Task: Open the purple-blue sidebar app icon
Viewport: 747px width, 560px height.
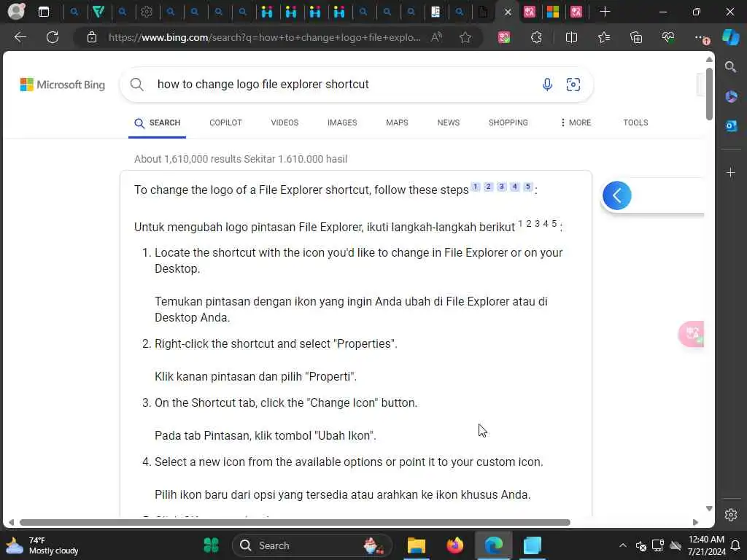Action: coord(731,97)
